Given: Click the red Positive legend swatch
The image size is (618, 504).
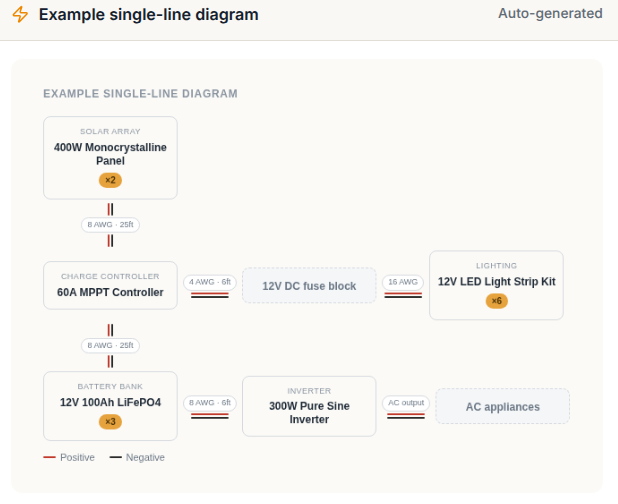Looking at the screenshot, I should pos(49,457).
